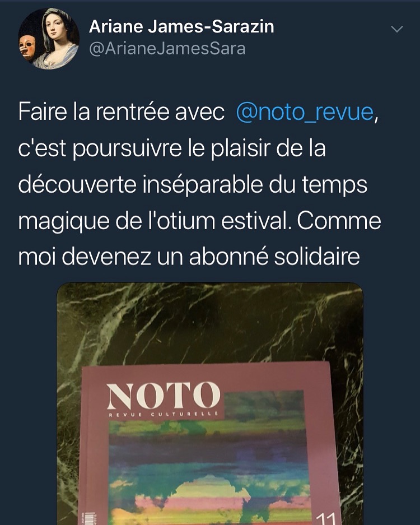Click the orange mask in the avatar
The height and width of the screenshot is (525, 420).
tap(27, 46)
